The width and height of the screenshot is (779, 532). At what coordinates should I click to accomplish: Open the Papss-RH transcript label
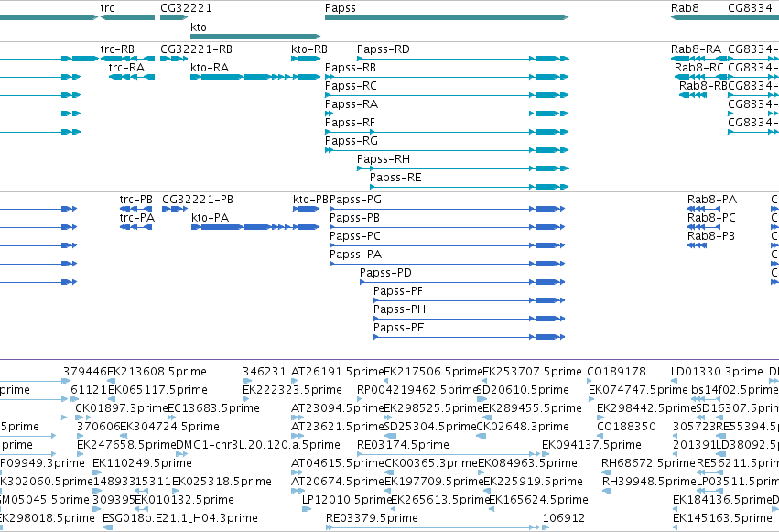click(383, 159)
